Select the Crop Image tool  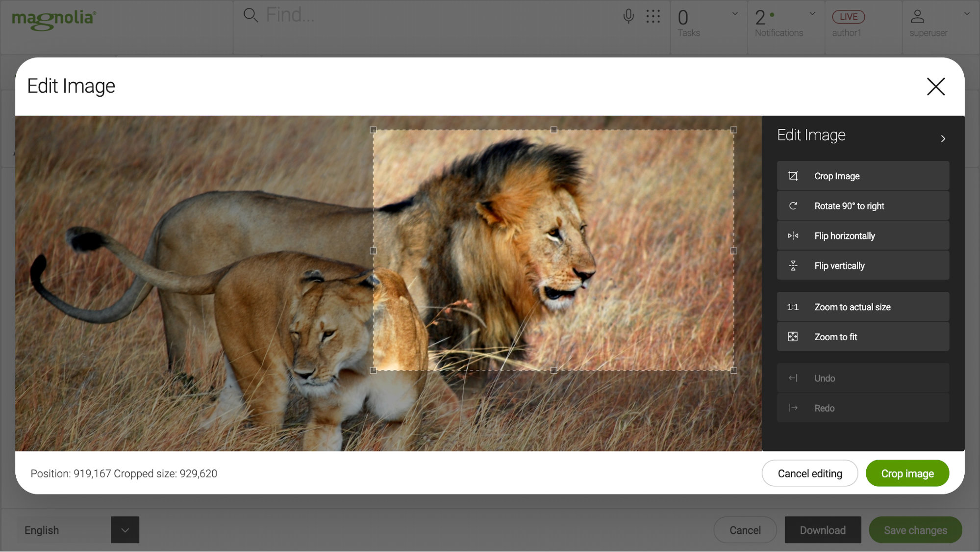pyautogui.click(x=862, y=176)
